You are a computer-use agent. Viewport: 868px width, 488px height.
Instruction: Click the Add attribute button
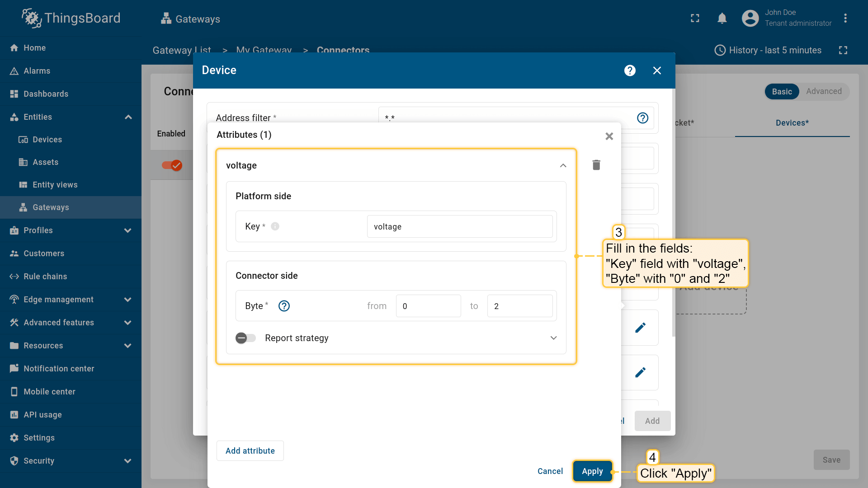pos(250,450)
